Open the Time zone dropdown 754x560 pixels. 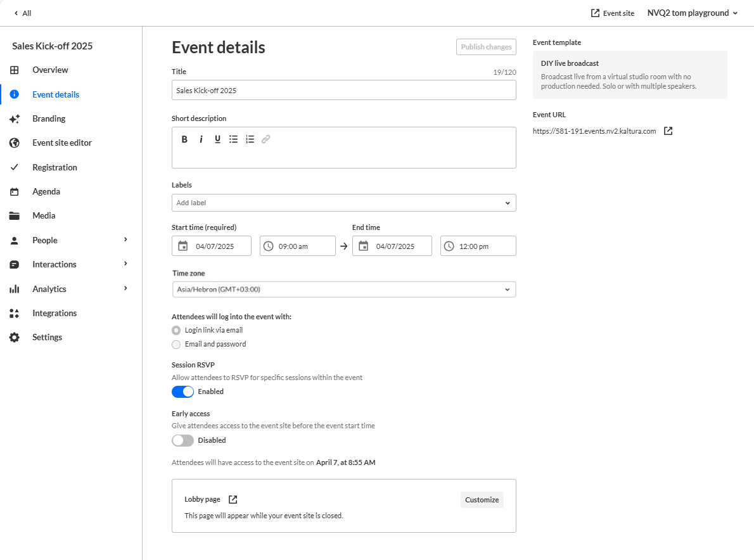tap(343, 290)
